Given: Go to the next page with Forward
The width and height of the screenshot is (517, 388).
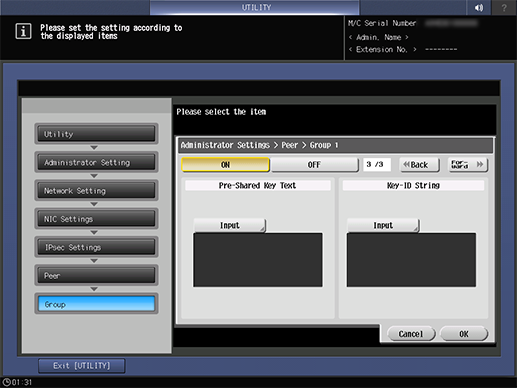Looking at the screenshot, I should [x=468, y=165].
